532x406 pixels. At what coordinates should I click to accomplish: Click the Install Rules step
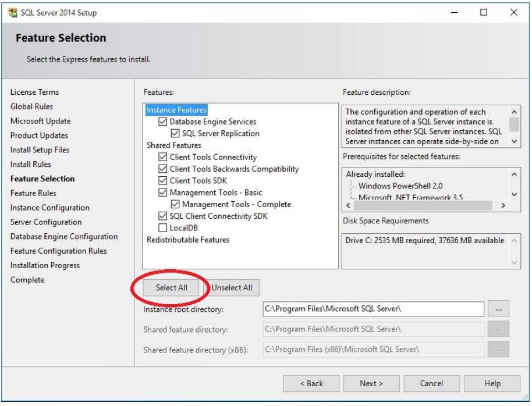(30, 165)
